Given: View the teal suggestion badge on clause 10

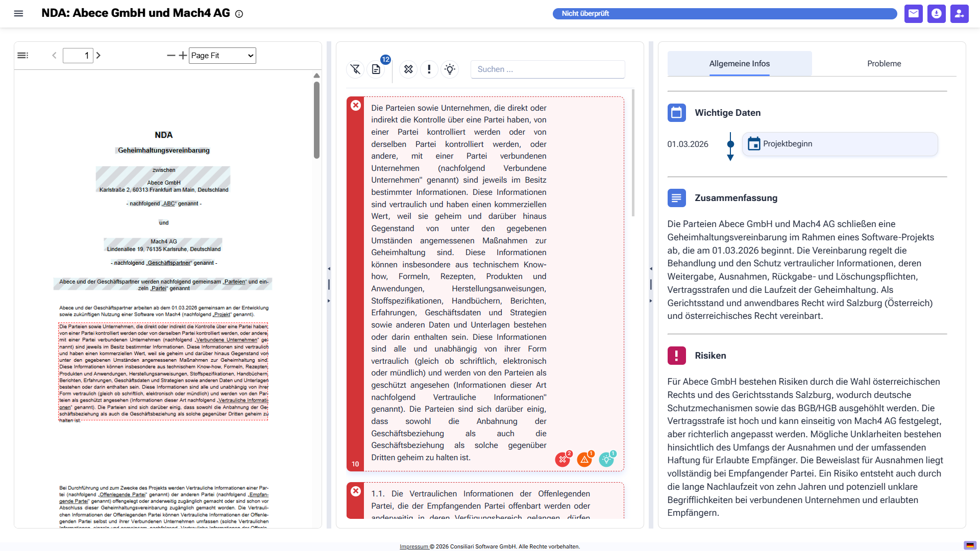Looking at the screenshot, I should (x=607, y=459).
